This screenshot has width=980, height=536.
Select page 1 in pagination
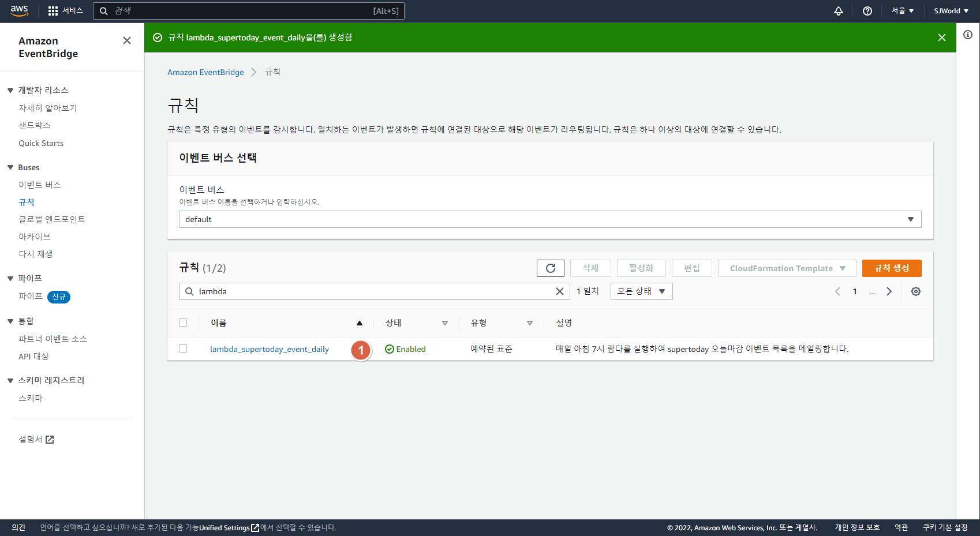click(x=855, y=291)
